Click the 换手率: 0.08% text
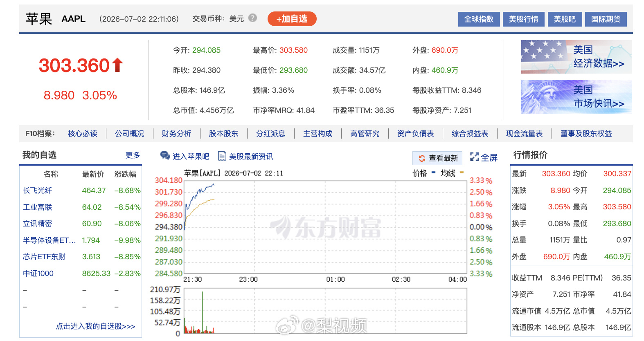This screenshot has height=341, width=644. tap(357, 90)
